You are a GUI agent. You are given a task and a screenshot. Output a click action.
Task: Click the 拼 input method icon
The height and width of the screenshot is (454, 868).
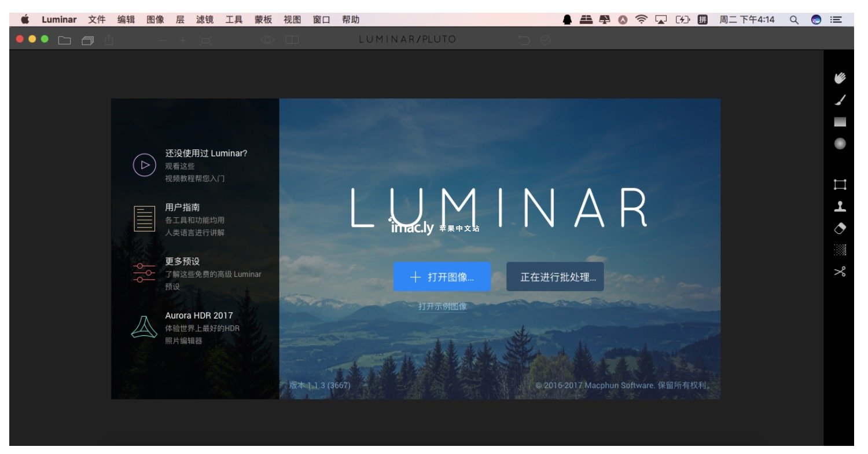tap(703, 20)
